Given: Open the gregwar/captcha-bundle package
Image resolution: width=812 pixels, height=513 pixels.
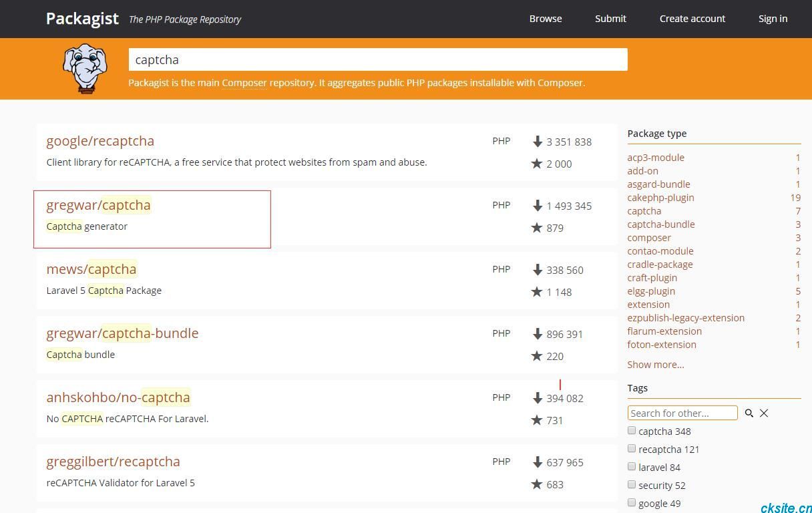Looking at the screenshot, I should pos(122,333).
